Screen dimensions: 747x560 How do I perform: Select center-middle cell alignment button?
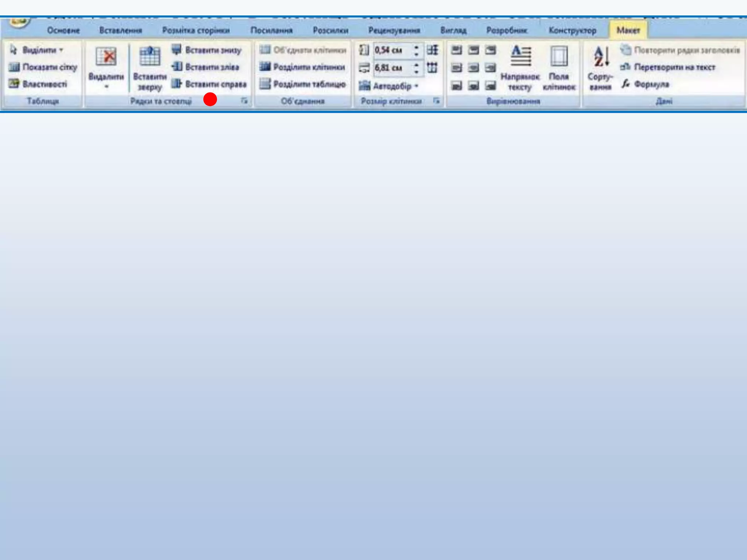pos(473,67)
